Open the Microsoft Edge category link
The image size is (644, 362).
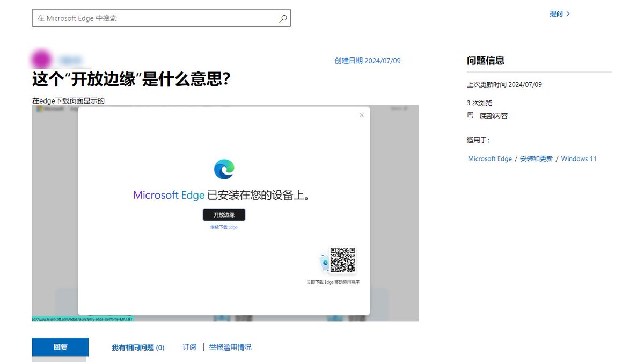point(490,159)
